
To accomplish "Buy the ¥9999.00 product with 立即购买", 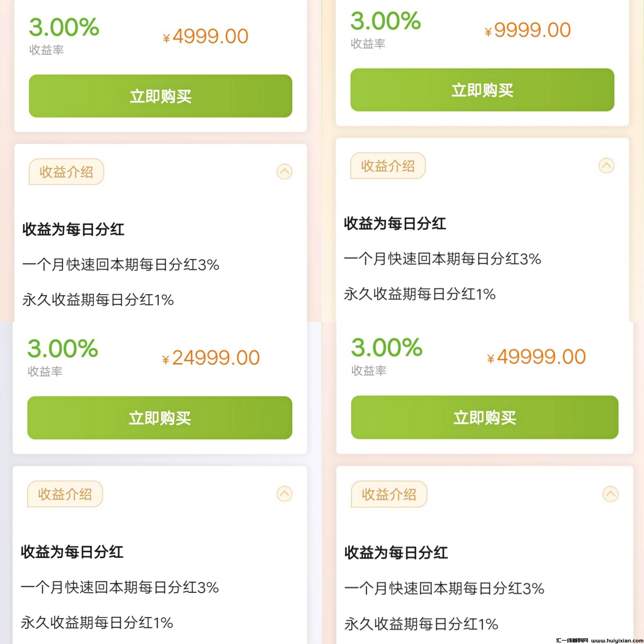I will [x=482, y=90].
